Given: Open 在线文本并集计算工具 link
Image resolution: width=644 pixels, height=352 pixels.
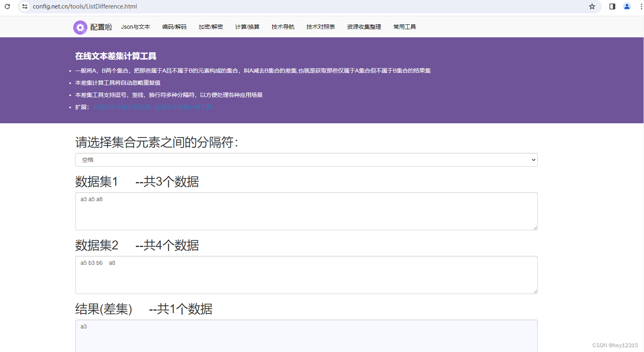Looking at the screenshot, I should [184, 107].
